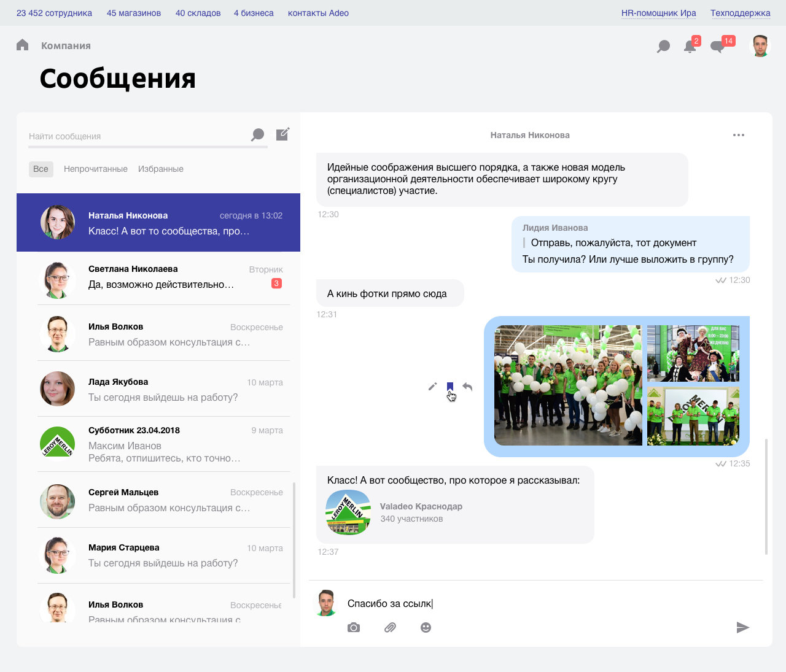The image size is (786, 672).
Task: Open the large group photo with balloons
Action: pos(568,385)
